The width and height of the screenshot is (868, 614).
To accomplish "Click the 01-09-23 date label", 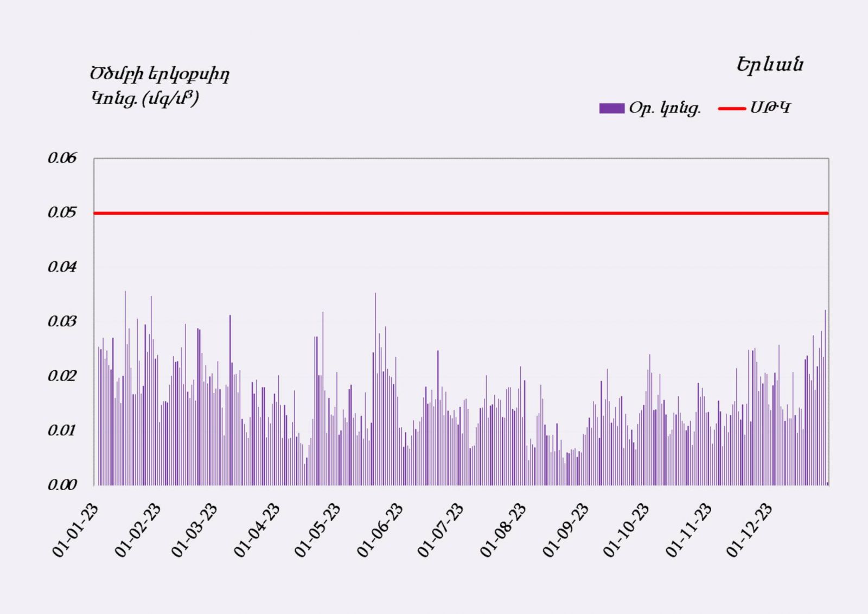I will [x=566, y=530].
